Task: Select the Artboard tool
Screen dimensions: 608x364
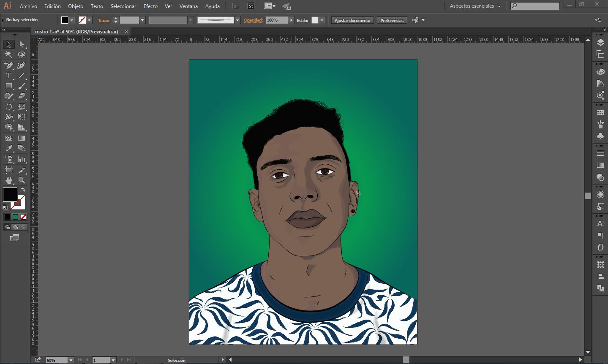Action: tap(8, 170)
